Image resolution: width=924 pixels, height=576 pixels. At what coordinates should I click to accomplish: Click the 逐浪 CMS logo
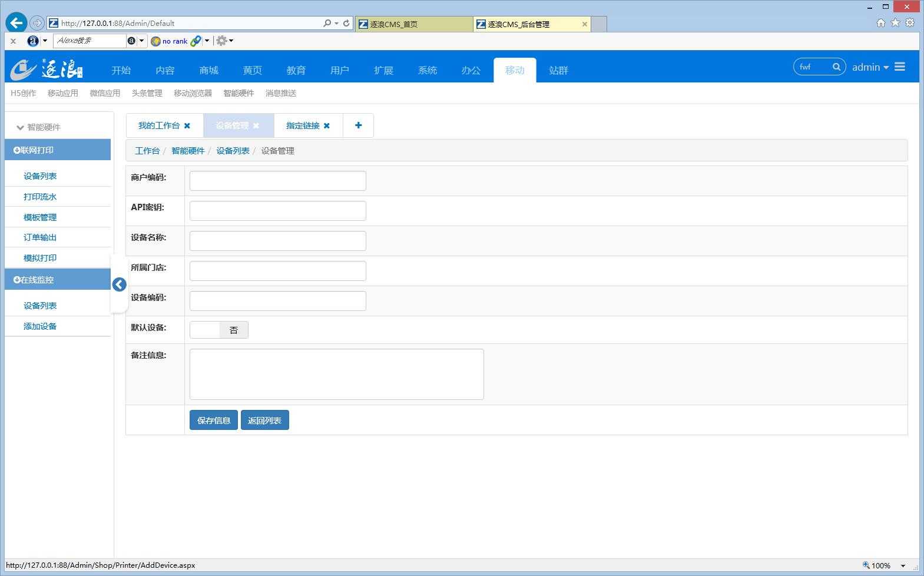pyautogui.click(x=47, y=69)
